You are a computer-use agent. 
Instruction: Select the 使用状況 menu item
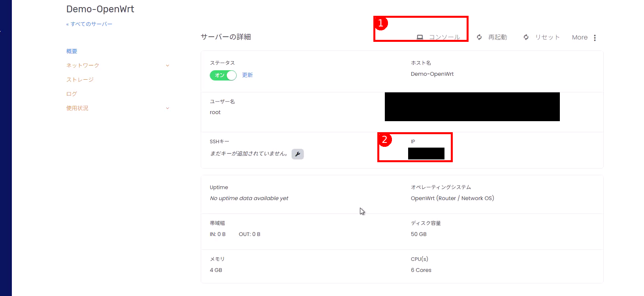(x=77, y=108)
